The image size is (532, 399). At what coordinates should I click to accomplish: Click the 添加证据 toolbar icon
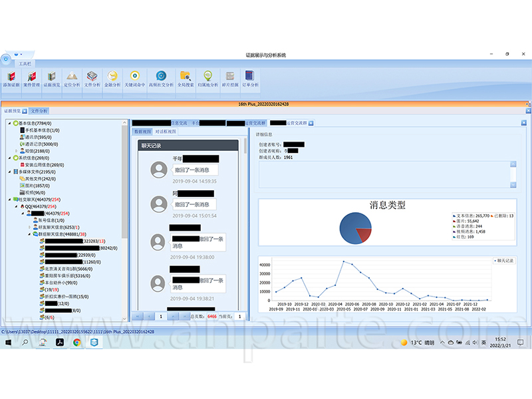click(x=12, y=78)
